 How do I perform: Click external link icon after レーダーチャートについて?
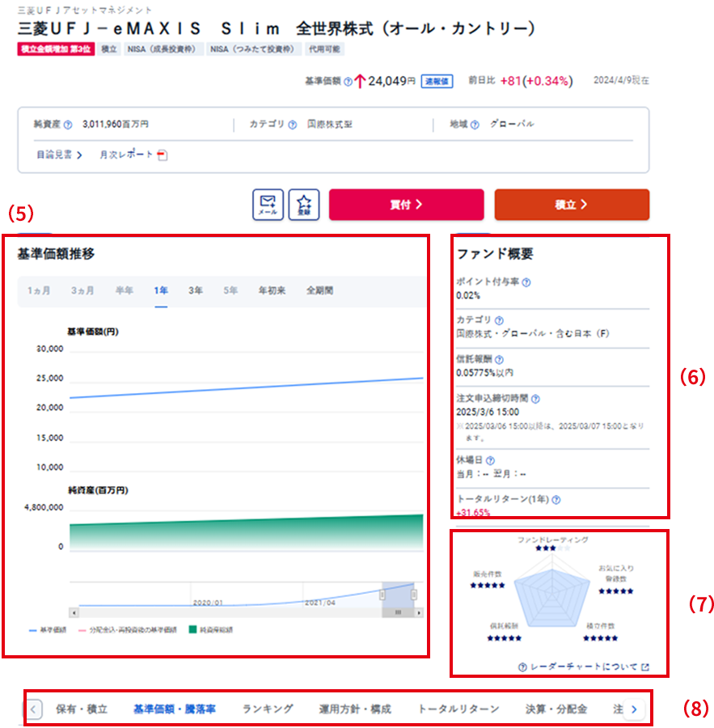pos(644,667)
